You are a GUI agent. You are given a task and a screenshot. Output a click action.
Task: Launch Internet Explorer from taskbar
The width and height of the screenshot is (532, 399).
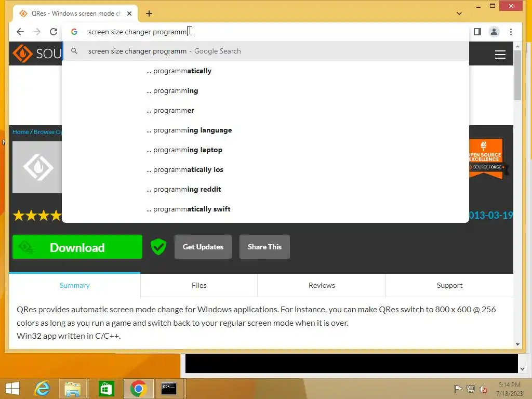pyautogui.click(x=43, y=389)
